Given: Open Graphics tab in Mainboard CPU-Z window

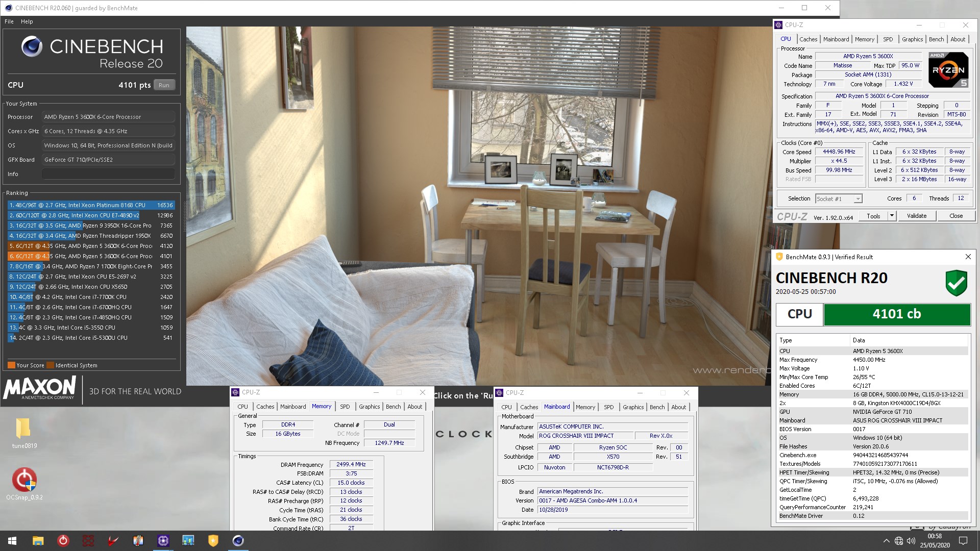Looking at the screenshot, I should tap(633, 407).
